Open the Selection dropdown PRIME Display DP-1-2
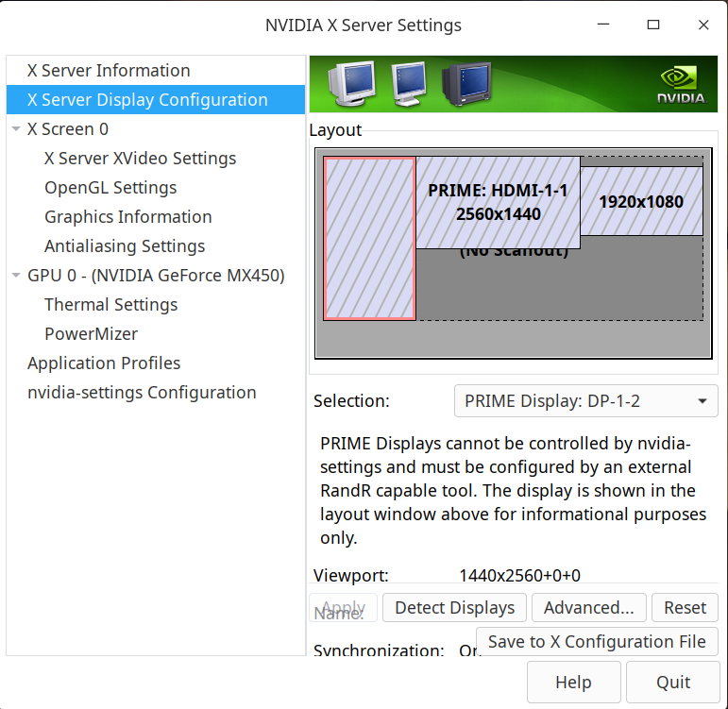The width and height of the screenshot is (728, 709). pyautogui.click(x=586, y=400)
